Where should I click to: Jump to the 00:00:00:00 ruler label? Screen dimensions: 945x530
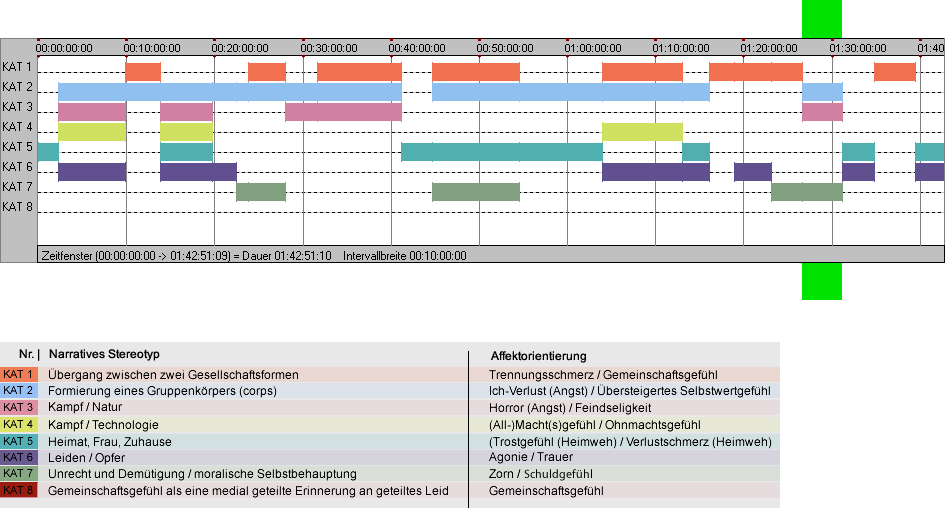pos(64,48)
